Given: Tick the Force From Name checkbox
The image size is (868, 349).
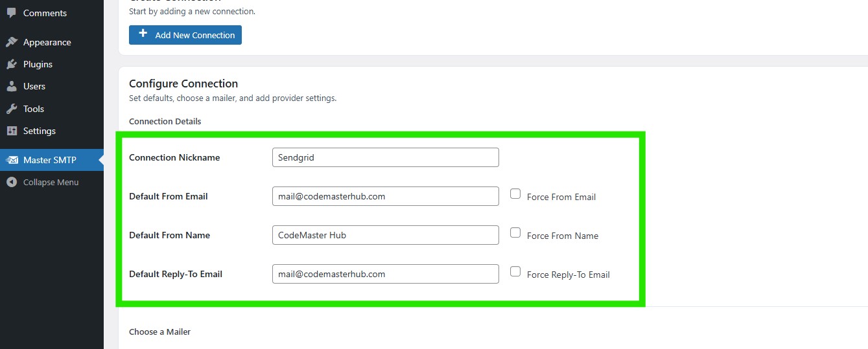Looking at the screenshot, I should pos(515,232).
